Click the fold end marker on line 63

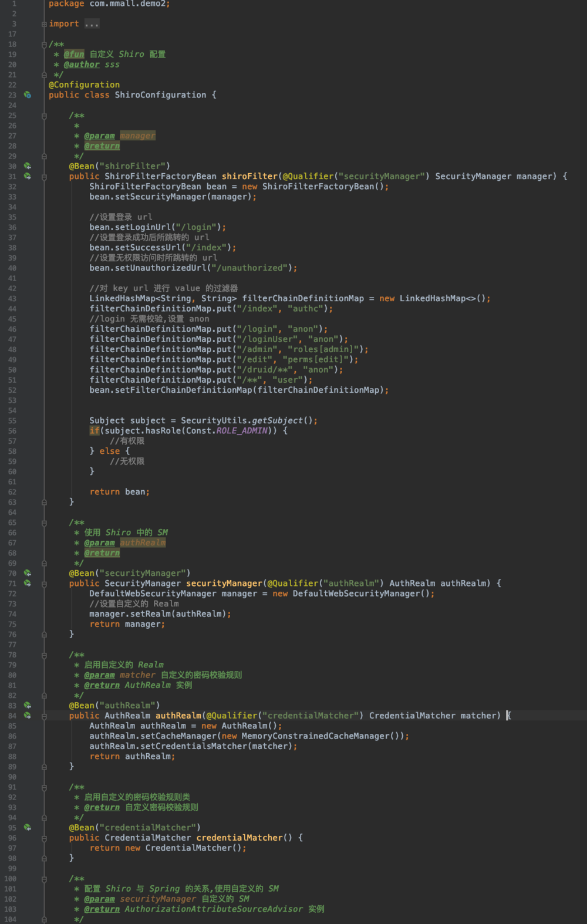tap(44, 502)
